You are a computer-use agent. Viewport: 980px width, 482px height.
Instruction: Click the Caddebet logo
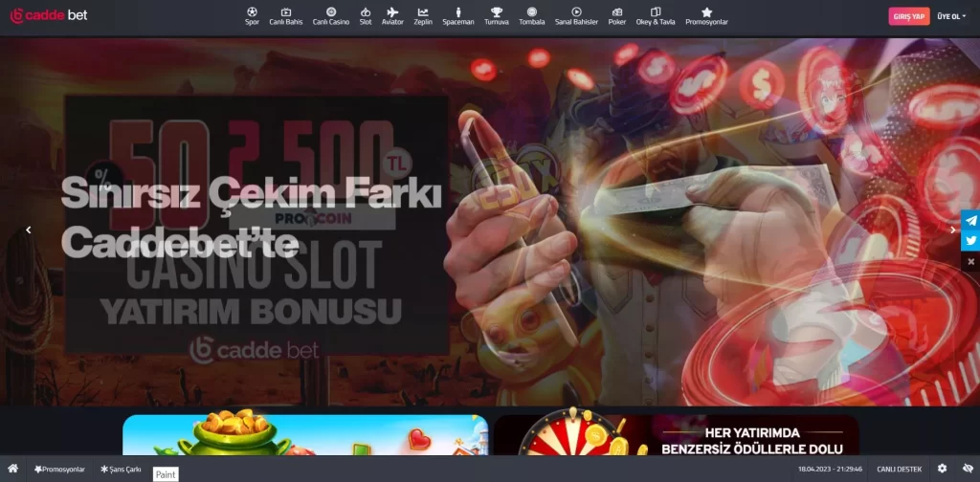tap(49, 15)
